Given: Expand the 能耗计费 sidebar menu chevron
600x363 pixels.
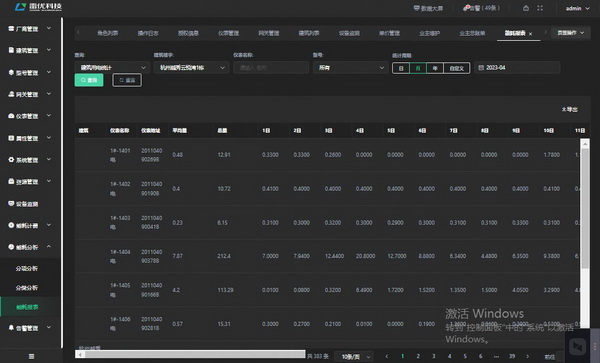Looking at the screenshot, I should (x=49, y=225).
